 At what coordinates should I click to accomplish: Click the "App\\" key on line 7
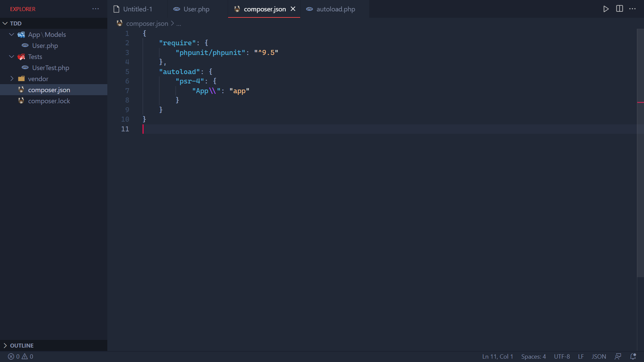[x=206, y=91]
